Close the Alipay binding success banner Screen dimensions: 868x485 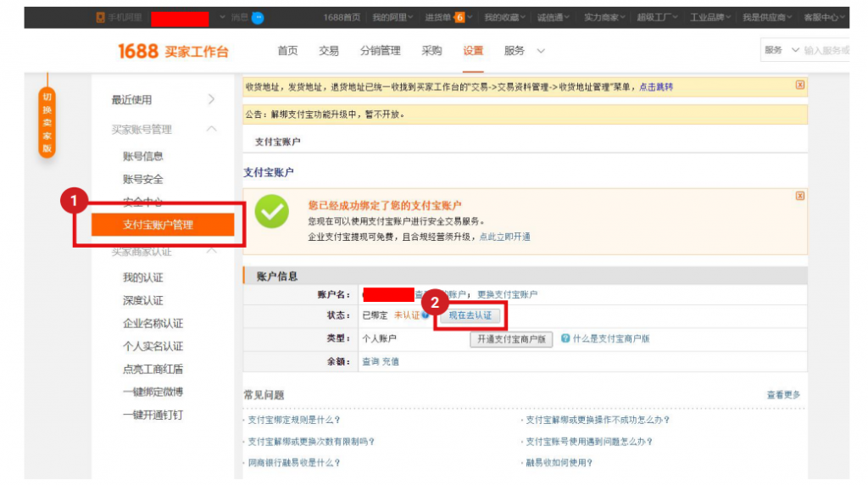[x=799, y=196]
